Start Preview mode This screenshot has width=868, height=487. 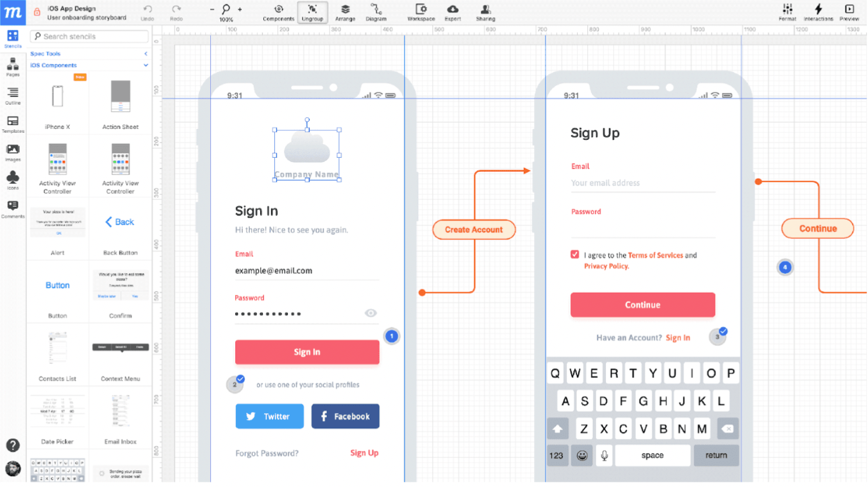point(849,12)
